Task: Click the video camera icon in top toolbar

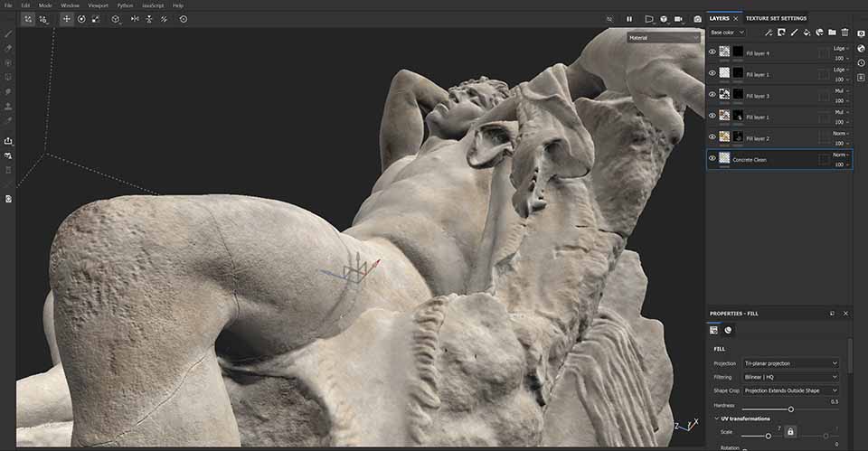Action: click(x=678, y=19)
